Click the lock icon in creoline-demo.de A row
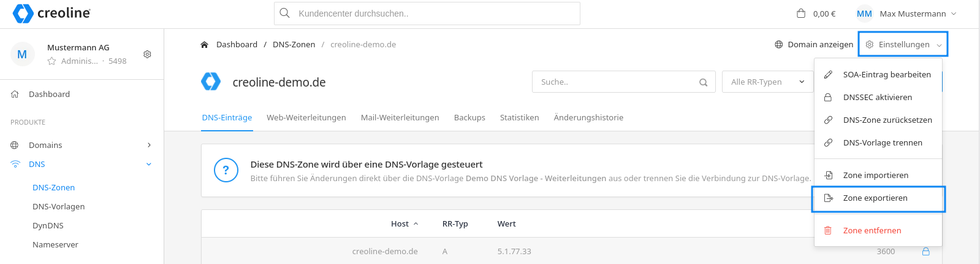The image size is (980, 264). pyautogui.click(x=926, y=251)
